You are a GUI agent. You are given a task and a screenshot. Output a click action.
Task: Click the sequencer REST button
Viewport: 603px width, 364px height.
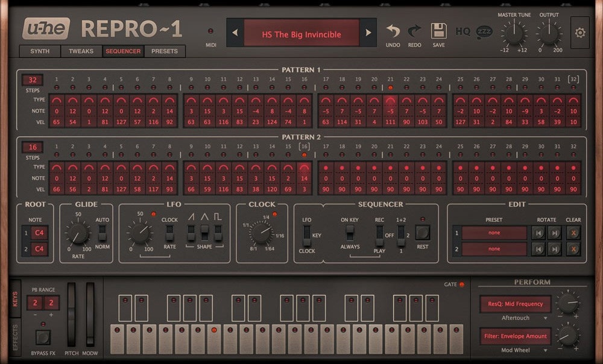click(422, 233)
